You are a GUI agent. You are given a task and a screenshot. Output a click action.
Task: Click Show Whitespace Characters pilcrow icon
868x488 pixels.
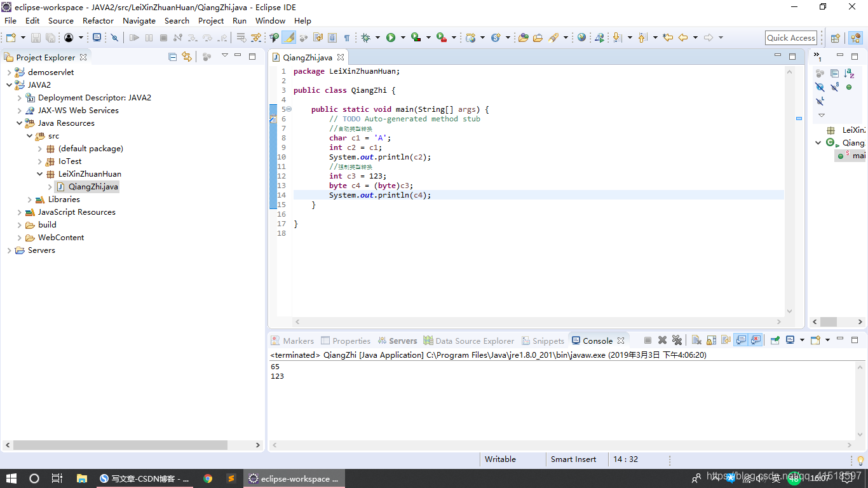tap(347, 37)
